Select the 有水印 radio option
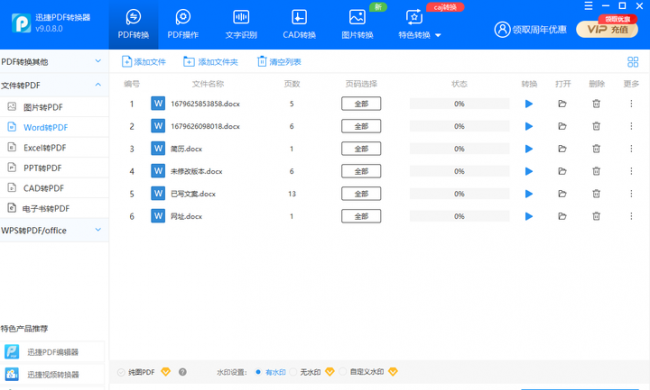Viewport: 650px width, 390px height. (x=258, y=372)
